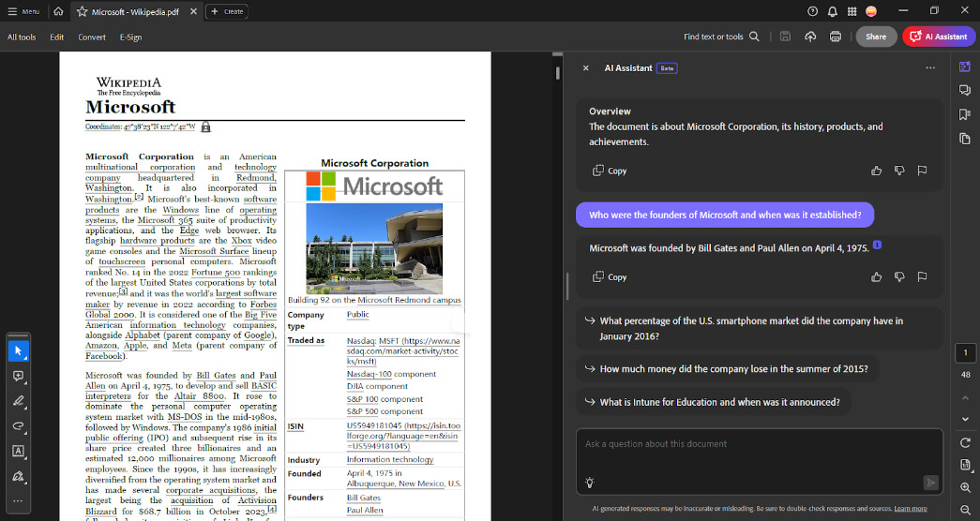The image size is (980, 521).
Task: Open the apps grid icon
Action: tap(852, 11)
